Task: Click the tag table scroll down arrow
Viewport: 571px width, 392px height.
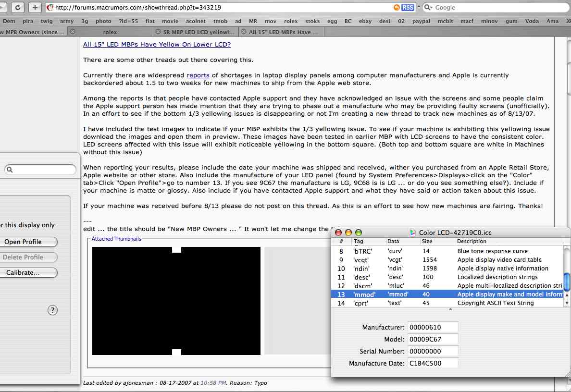Action: [567, 303]
